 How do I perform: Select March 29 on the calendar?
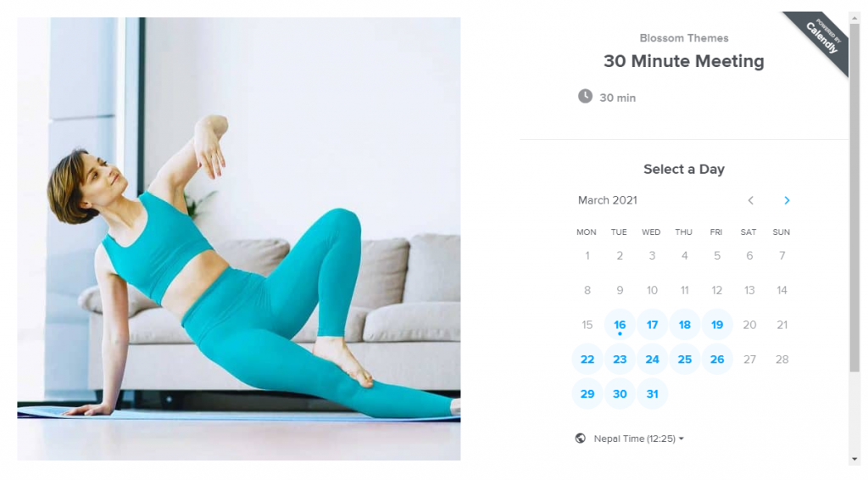pos(587,393)
